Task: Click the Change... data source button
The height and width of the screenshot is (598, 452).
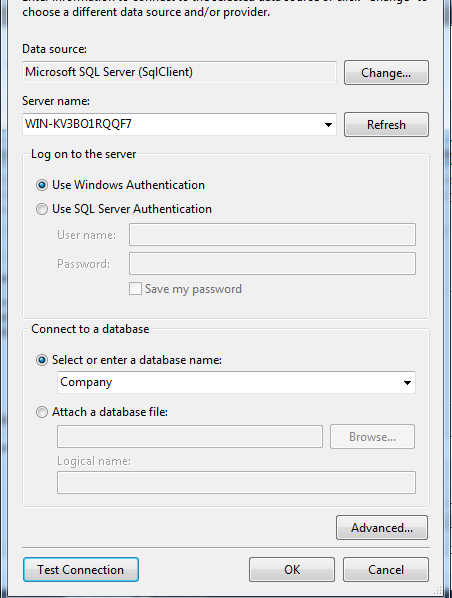Action: coord(386,72)
